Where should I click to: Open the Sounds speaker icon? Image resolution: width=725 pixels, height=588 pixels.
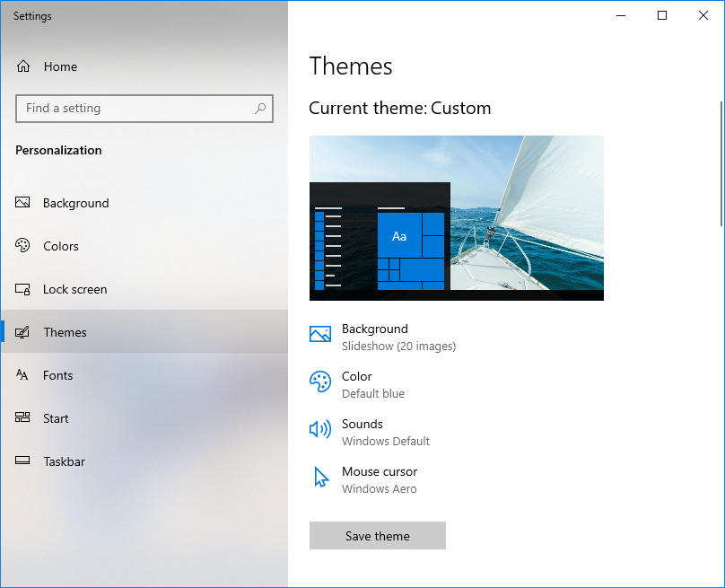pos(320,429)
